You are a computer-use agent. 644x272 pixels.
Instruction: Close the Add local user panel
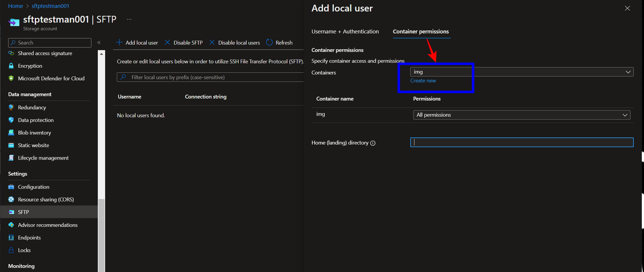click(627, 8)
